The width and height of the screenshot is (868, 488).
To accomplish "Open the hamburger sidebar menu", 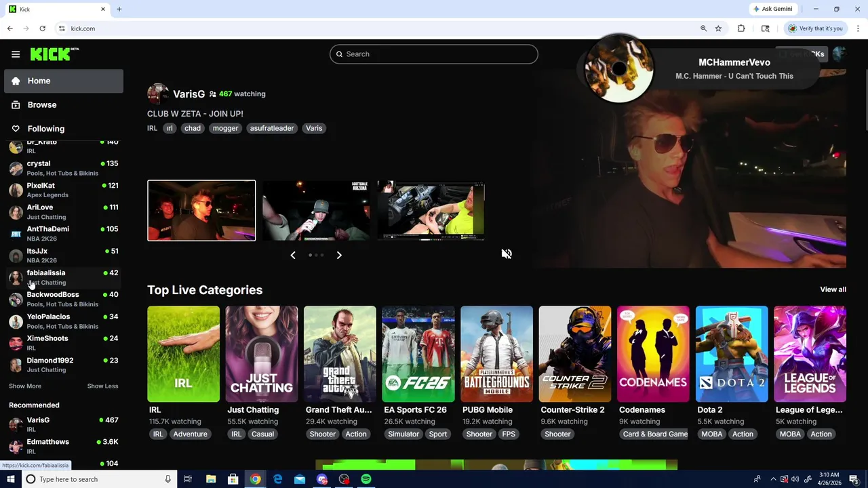I will click(x=16, y=54).
